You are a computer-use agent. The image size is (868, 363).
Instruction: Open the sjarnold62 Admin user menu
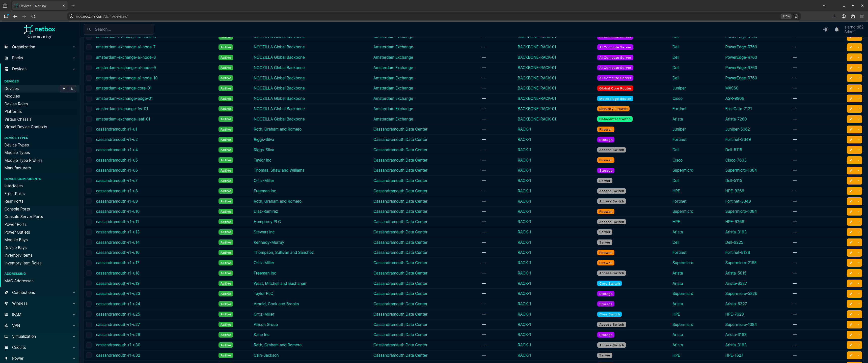point(854,29)
